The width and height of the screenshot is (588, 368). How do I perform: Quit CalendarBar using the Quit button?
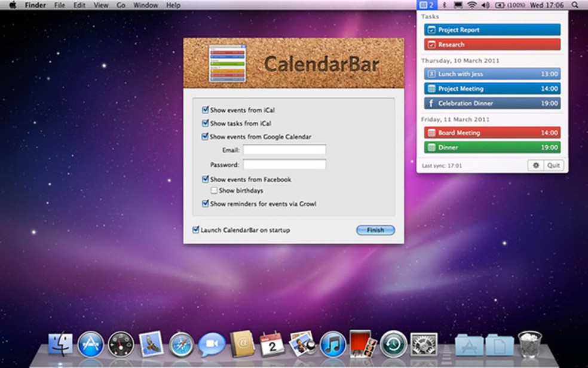tap(553, 165)
